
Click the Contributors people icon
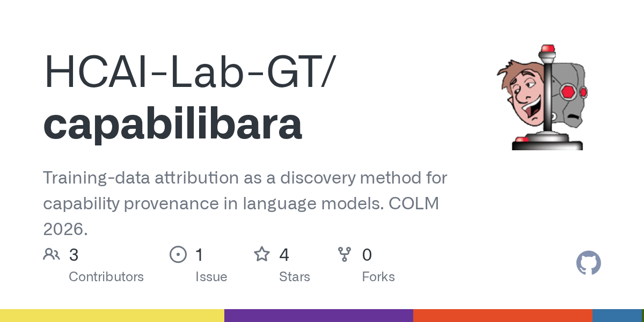click(x=52, y=254)
